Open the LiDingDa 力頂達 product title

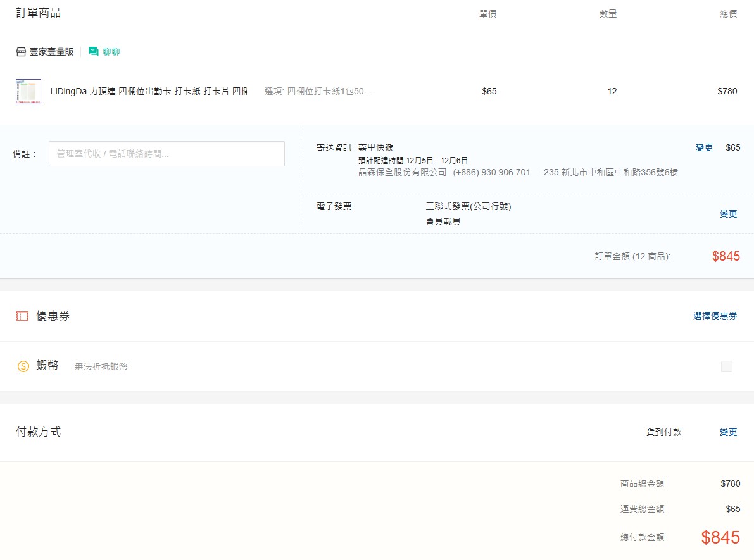pyautogui.click(x=149, y=91)
